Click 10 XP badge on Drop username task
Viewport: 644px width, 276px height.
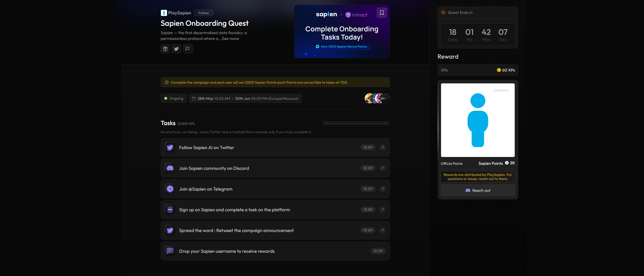coord(378,251)
